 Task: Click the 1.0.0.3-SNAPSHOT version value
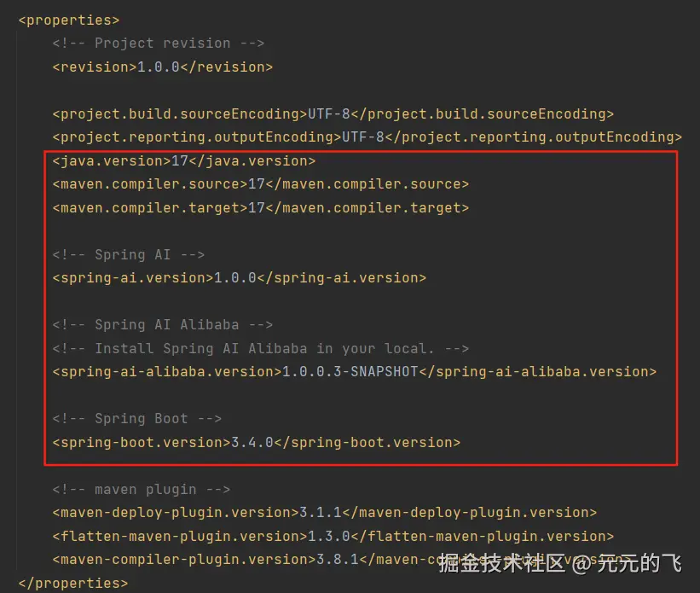pyautogui.click(x=350, y=372)
